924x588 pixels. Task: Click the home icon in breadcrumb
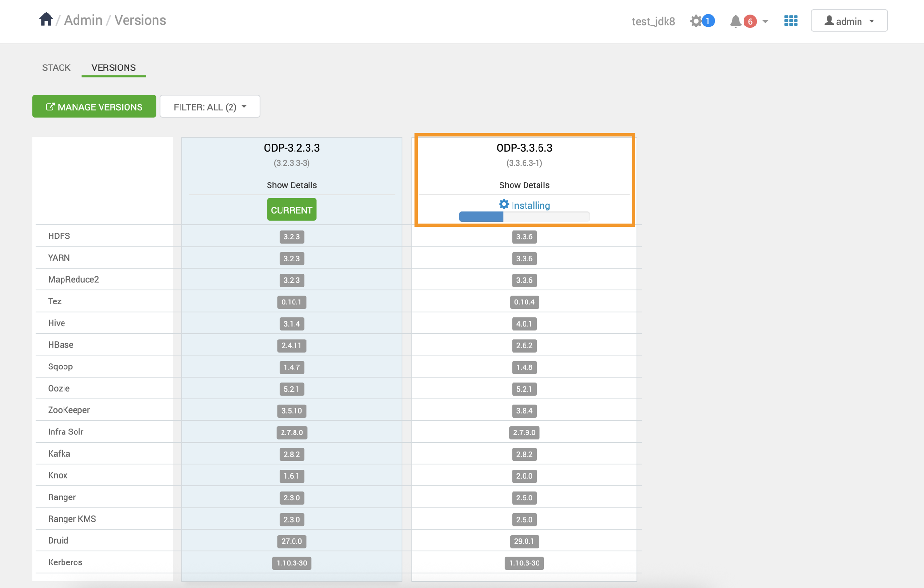click(46, 19)
